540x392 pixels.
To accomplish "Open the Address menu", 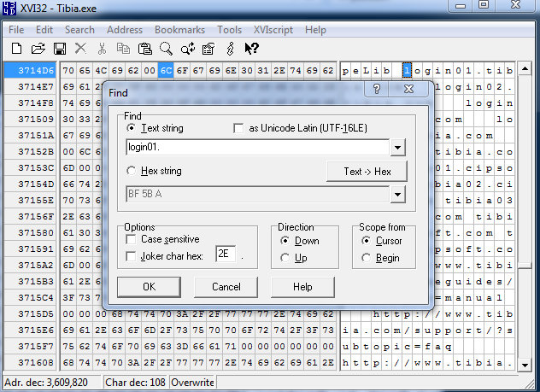I will point(125,30).
